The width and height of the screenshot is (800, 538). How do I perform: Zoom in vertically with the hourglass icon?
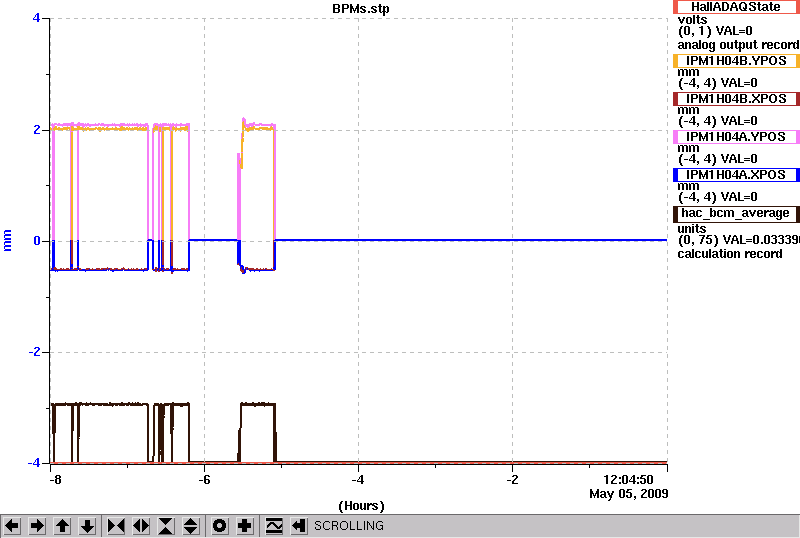click(x=166, y=526)
